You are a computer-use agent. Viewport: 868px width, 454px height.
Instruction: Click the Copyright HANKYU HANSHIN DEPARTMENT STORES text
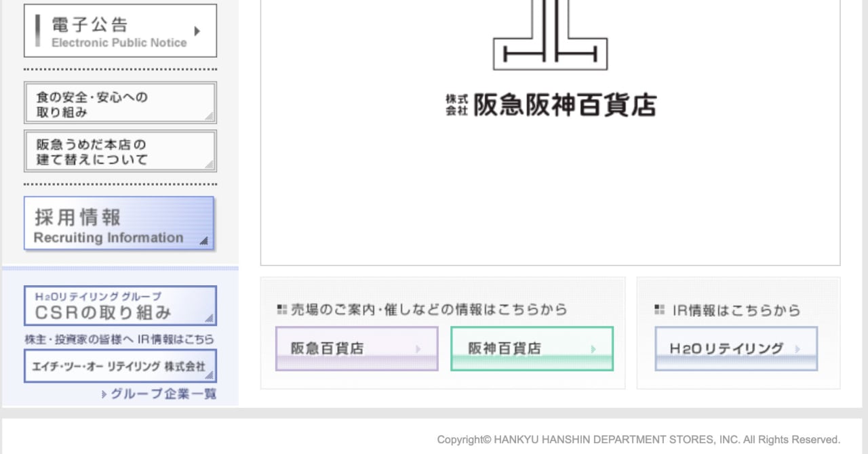[639, 440]
